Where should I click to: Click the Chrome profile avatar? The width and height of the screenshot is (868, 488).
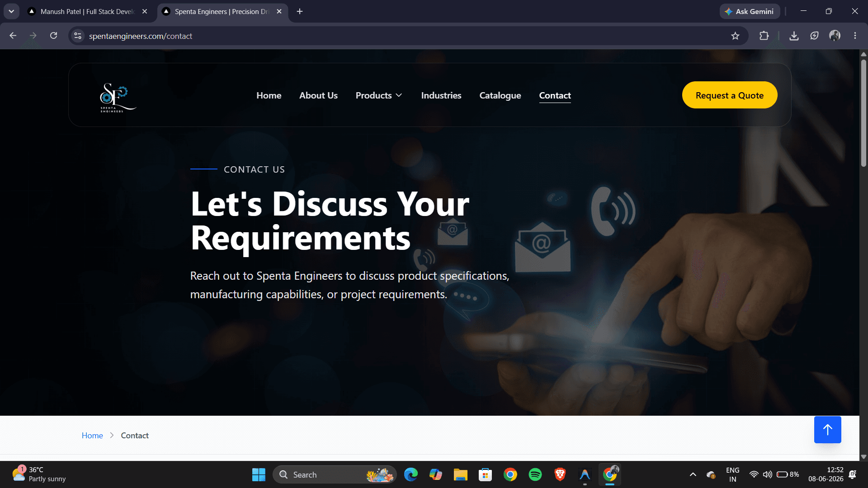(x=835, y=36)
